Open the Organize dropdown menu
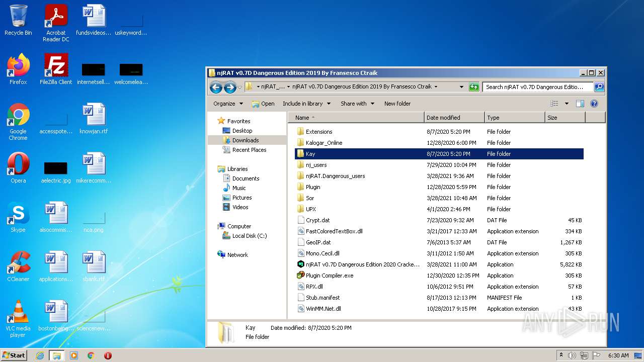The image size is (644, 362). 228,104
